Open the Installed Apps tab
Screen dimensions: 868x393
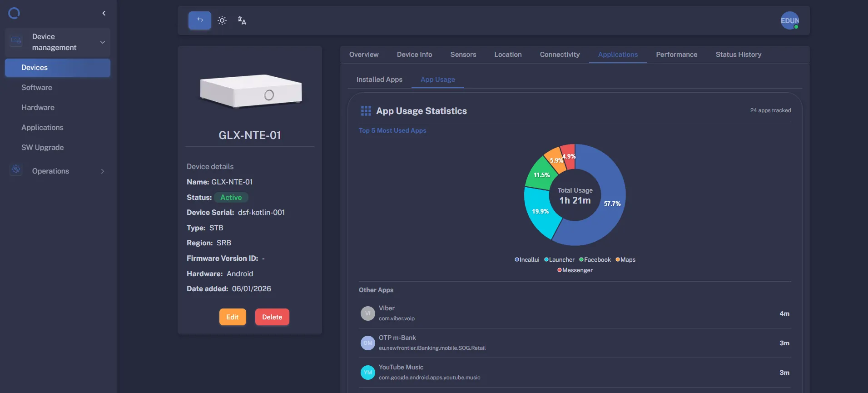coord(379,80)
